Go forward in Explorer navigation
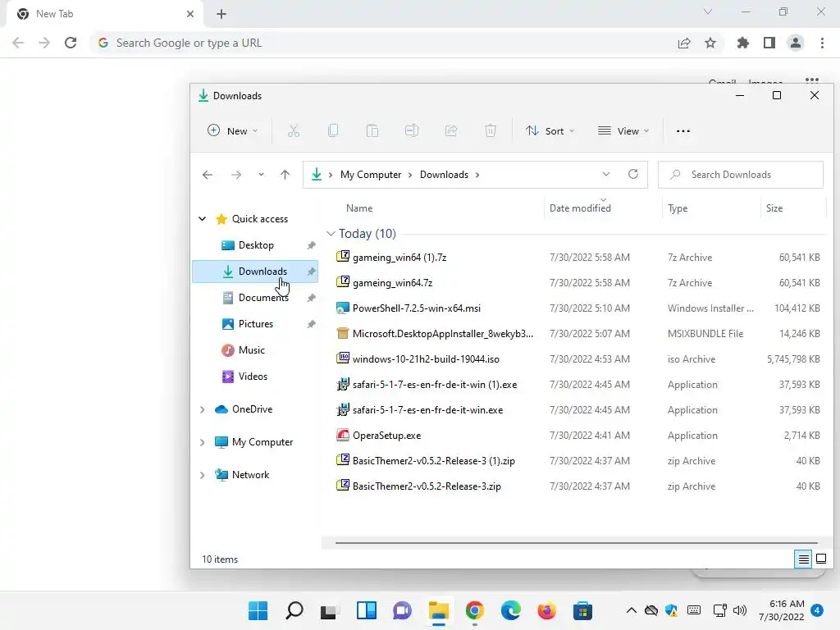840x630 pixels. pos(235,175)
